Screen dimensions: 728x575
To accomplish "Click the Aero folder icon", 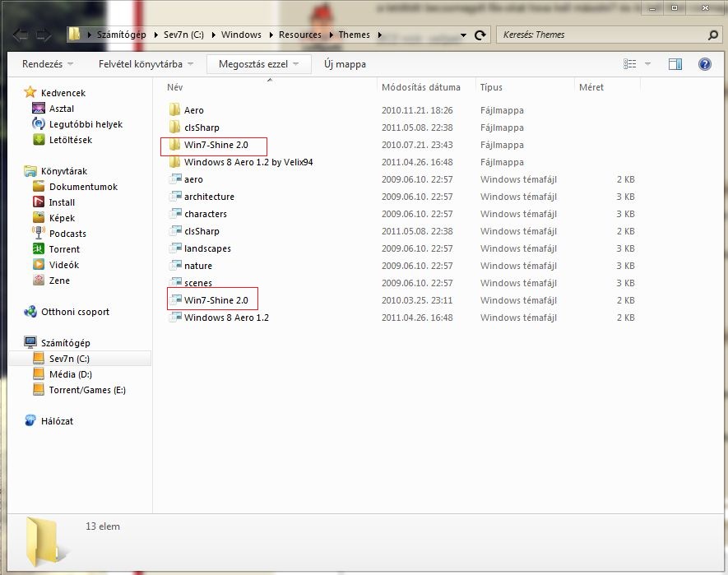I will tap(174, 110).
